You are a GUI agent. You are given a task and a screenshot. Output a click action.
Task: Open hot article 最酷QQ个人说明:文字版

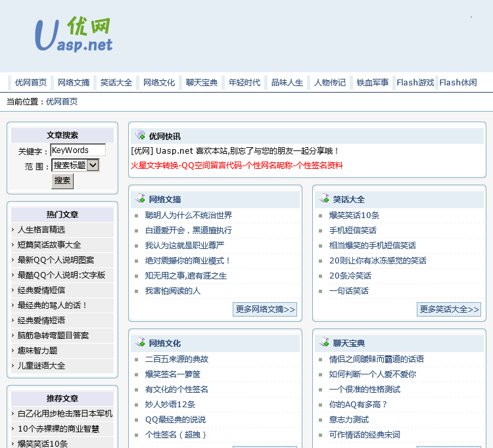(61, 275)
